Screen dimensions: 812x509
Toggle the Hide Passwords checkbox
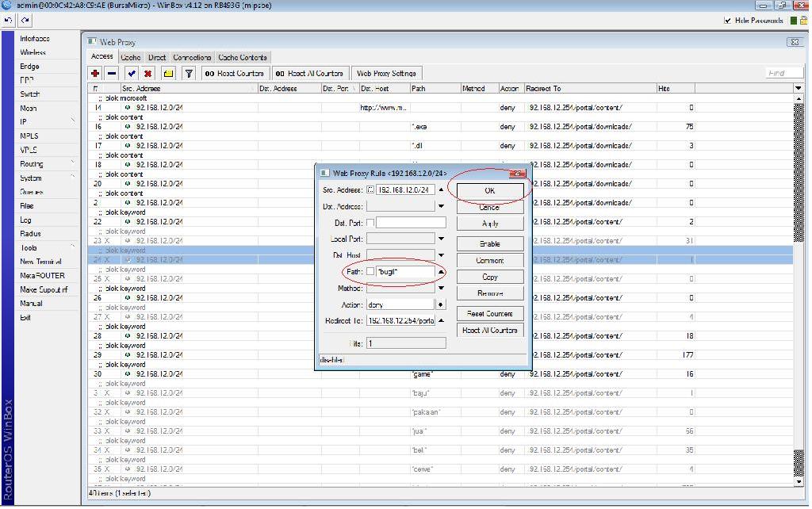(728, 21)
